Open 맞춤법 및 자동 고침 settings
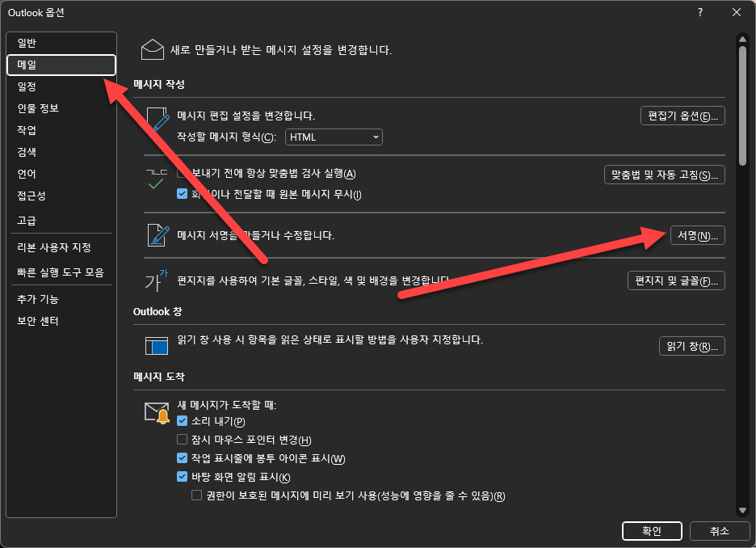This screenshot has height=548, width=756. pyautogui.click(x=665, y=175)
